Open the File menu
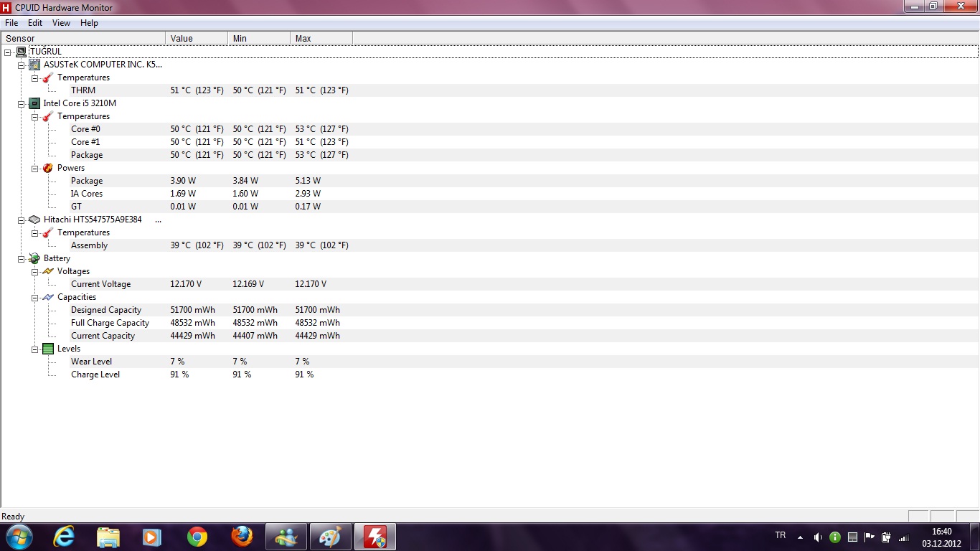 (11, 23)
